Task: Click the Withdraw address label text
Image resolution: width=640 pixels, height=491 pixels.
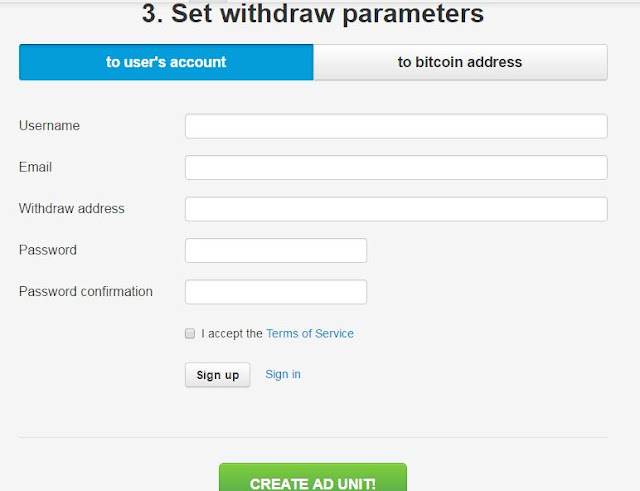Action: coord(71,209)
